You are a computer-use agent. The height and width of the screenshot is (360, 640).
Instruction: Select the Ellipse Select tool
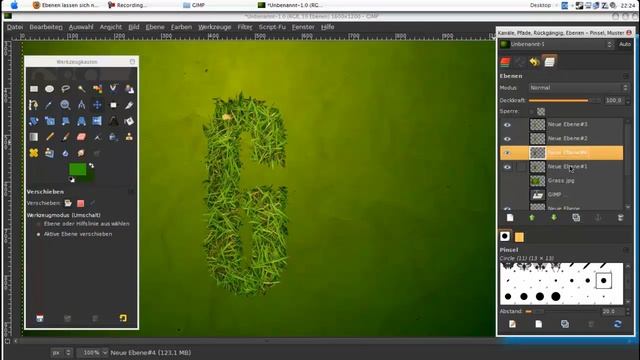click(49, 89)
